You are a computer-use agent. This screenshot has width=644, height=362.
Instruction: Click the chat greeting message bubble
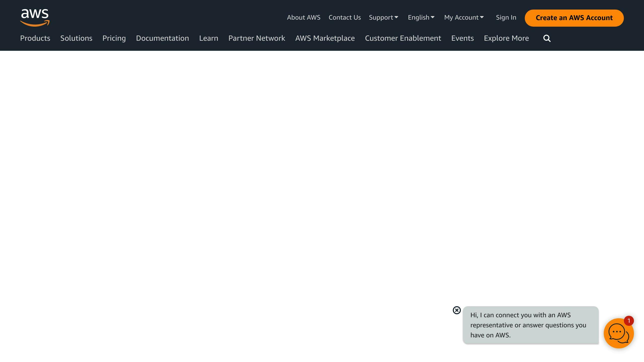530,325
